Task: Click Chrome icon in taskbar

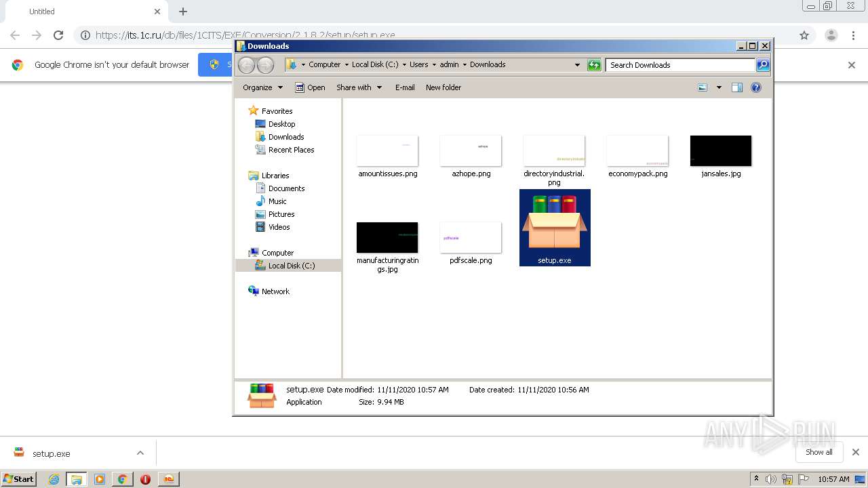Action: 122,479
